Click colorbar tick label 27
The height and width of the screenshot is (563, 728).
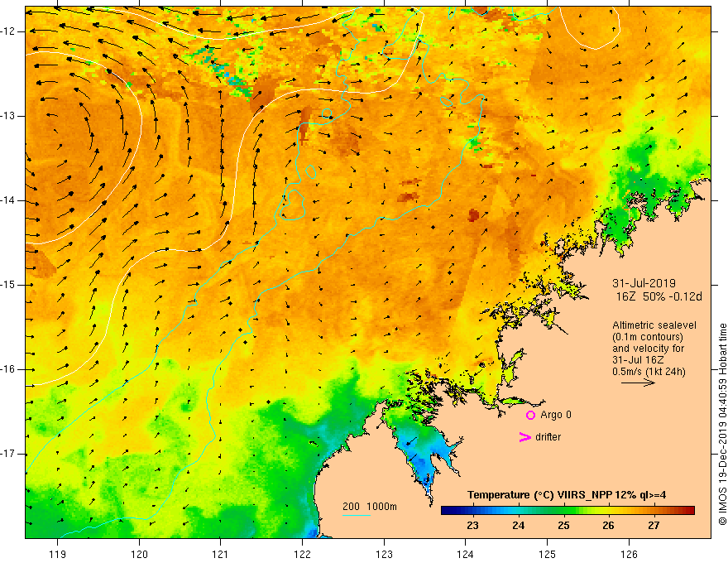(x=654, y=526)
